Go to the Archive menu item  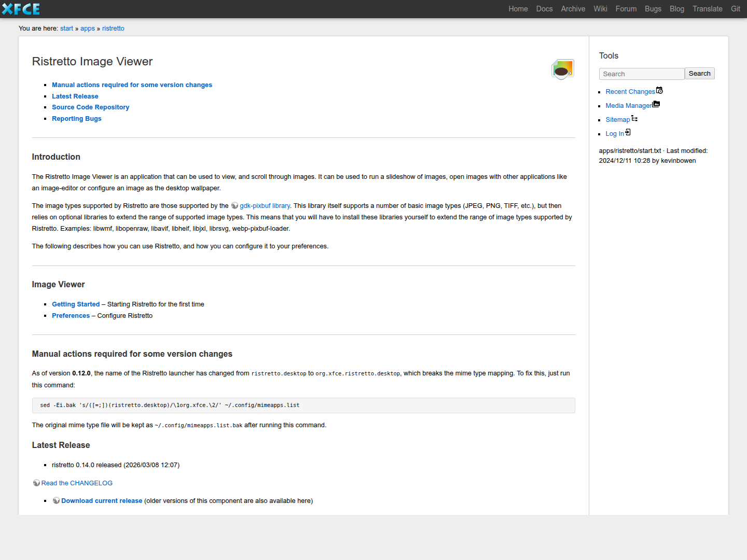(x=573, y=9)
